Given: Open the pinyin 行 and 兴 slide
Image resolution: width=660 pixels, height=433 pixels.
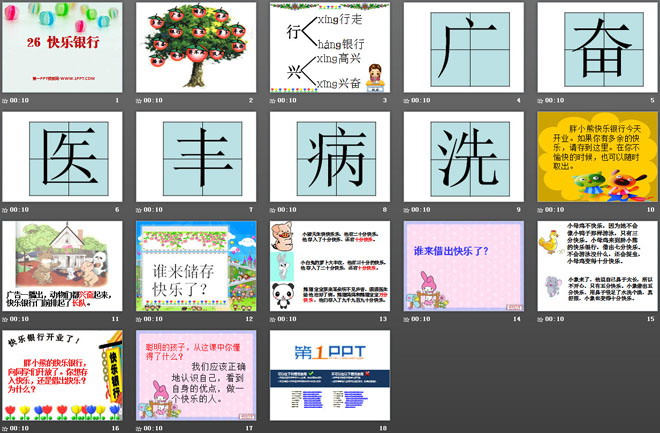Looking at the screenshot, I should pyautogui.click(x=330, y=47).
